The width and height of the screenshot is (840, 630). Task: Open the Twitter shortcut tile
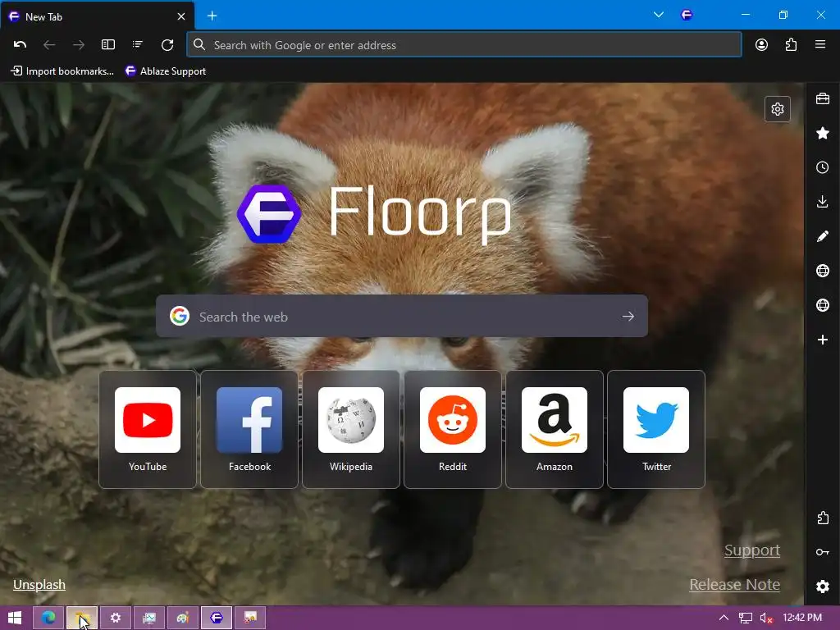click(656, 430)
